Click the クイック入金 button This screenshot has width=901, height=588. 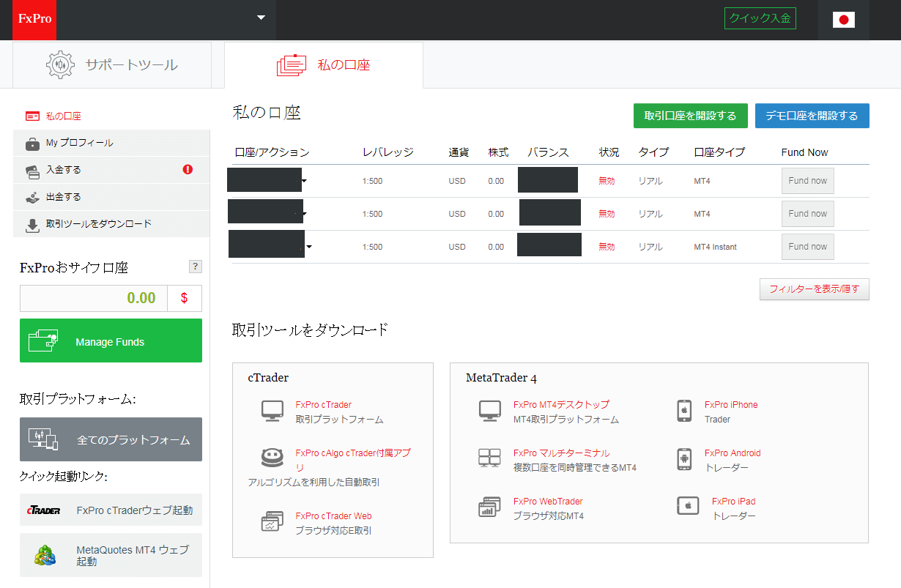pos(760,18)
